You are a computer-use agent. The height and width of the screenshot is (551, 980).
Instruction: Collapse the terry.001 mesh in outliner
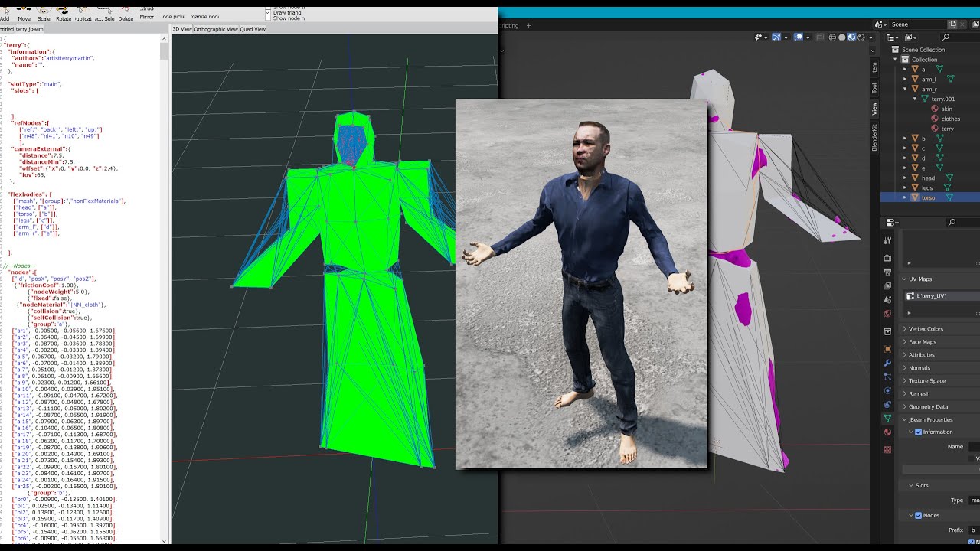(x=915, y=99)
